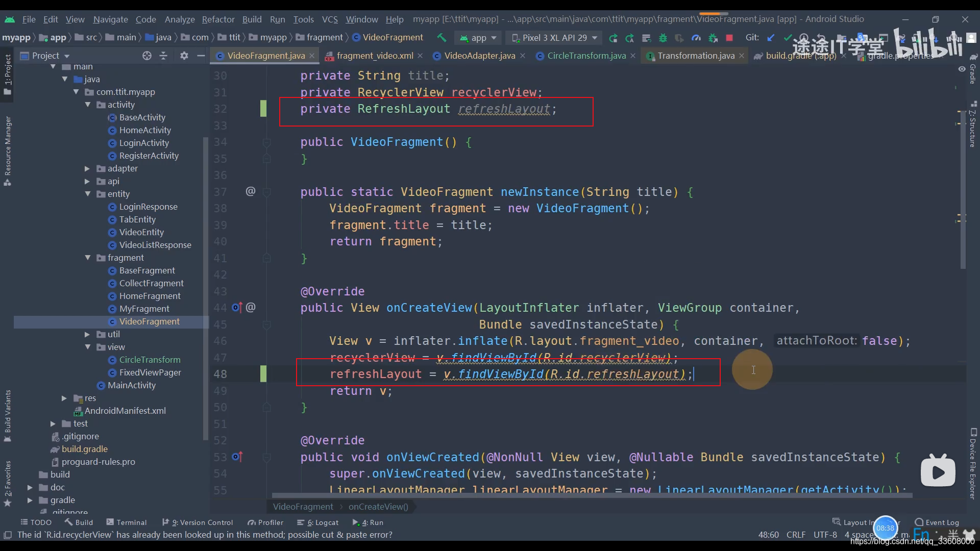Open the Pixel 3 XL API 29 device dropdown
This screenshot has height=551, width=980.
click(555, 38)
